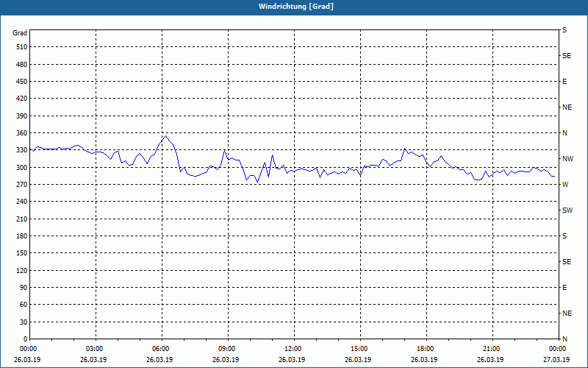
Task: Select the 390 y-axis value
Action: click(22, 116)
